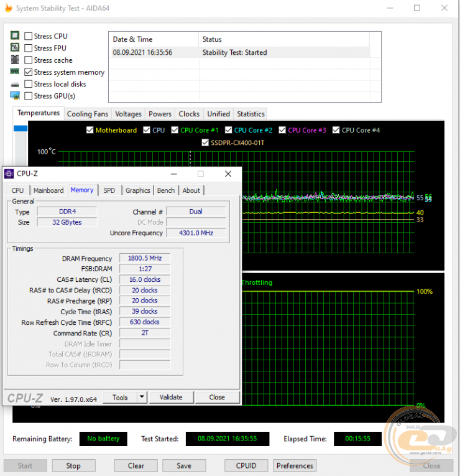Image resolution: width=460 pixels, height=476 pixels.
Task: Select the Stability Test: Started log row
Action: pyautogui.click(x=241, y=52)
